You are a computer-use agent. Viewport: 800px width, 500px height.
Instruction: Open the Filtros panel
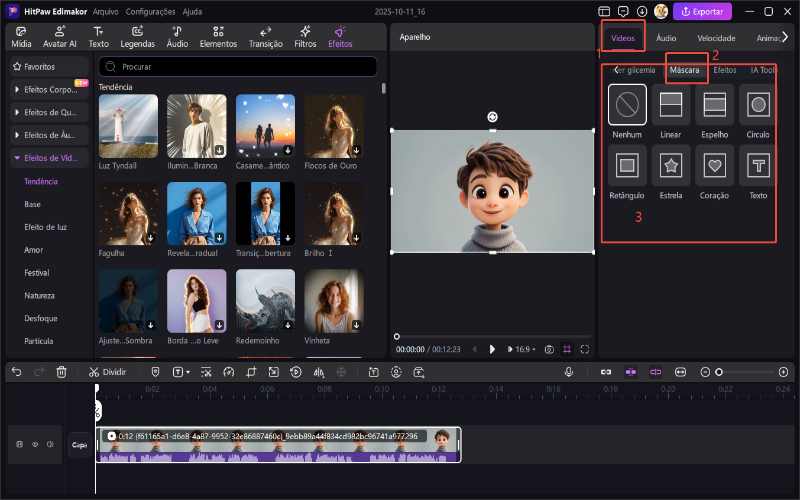pyautogui.click(x=305, y=37)
